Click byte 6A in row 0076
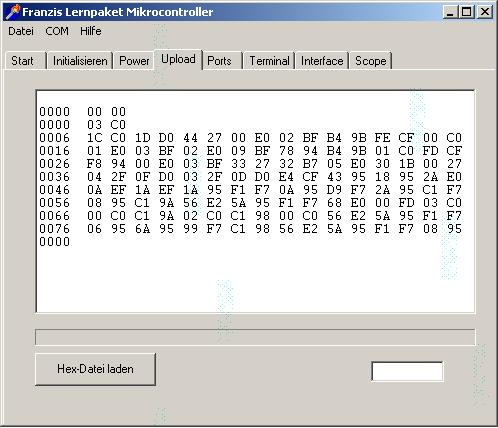 [x=142, y=229]
